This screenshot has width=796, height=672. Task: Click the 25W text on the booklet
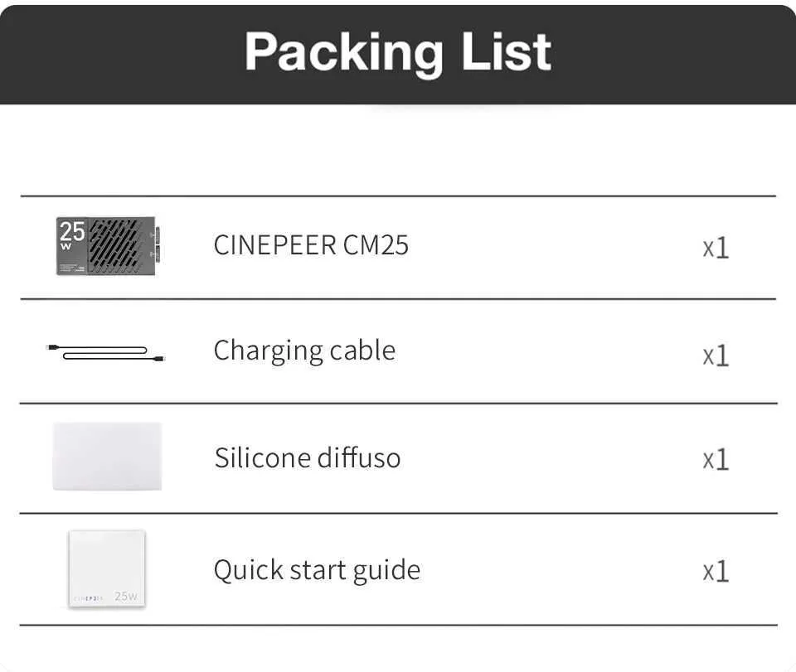(x=126, y=596)
